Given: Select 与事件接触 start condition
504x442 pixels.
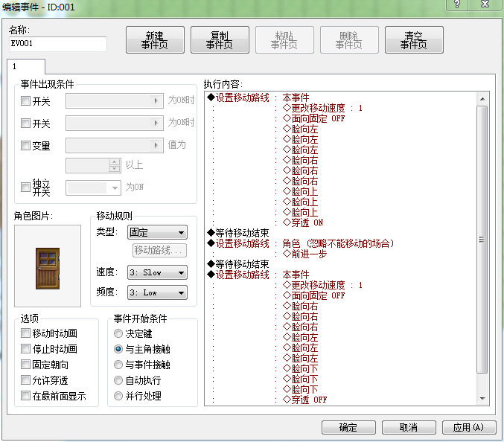Looking at the screenshot, I should pos(118,365).
